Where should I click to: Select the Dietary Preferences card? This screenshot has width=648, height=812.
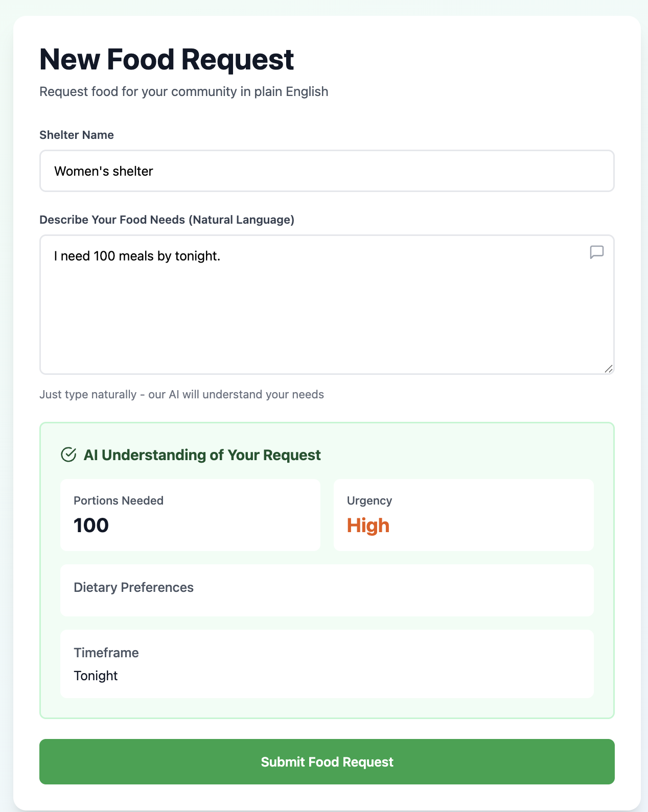point(327,590)
